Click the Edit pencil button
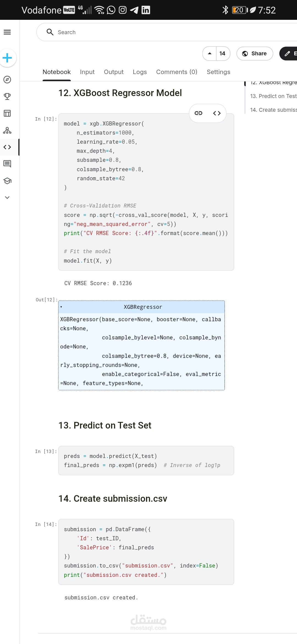Screen dimensions: 297x644 click(288, 53)
